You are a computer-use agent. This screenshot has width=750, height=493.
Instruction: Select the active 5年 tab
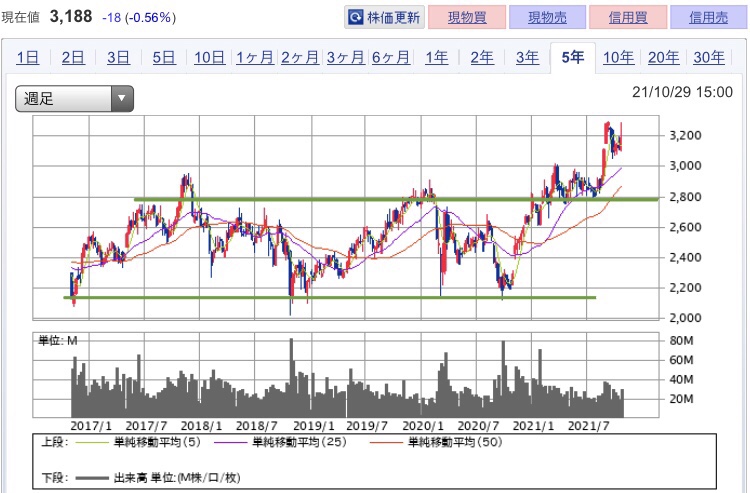(x=573, y=57)
